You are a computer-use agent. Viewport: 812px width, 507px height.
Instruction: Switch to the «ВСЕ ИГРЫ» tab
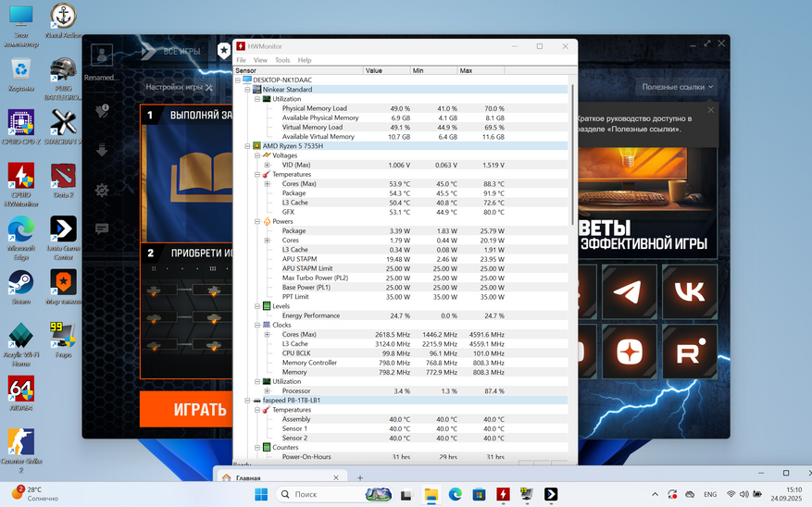click(x=181, y=52)
